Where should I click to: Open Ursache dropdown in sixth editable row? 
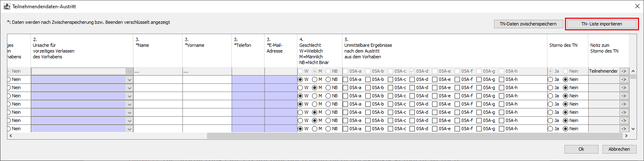pyautogui.click(x=129, y=120)
